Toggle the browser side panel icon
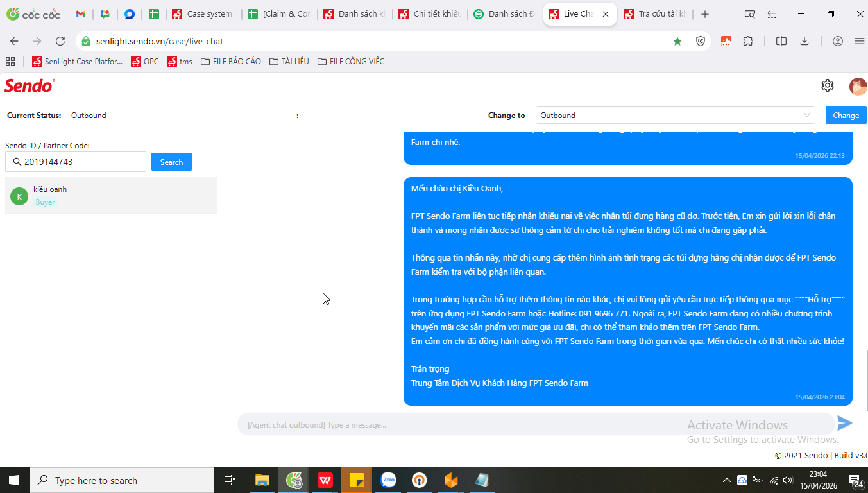Viewport: 868px width, 493px height. coord(781,41)
